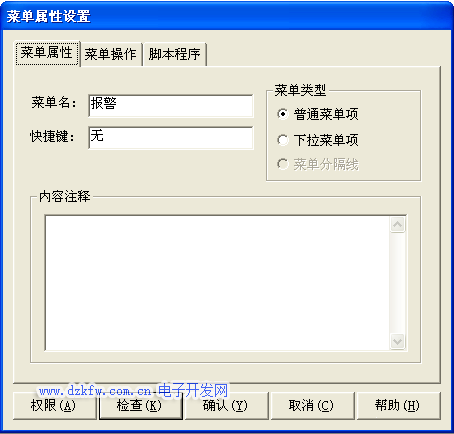Click the 检查(K) button

tap(141, 406)
